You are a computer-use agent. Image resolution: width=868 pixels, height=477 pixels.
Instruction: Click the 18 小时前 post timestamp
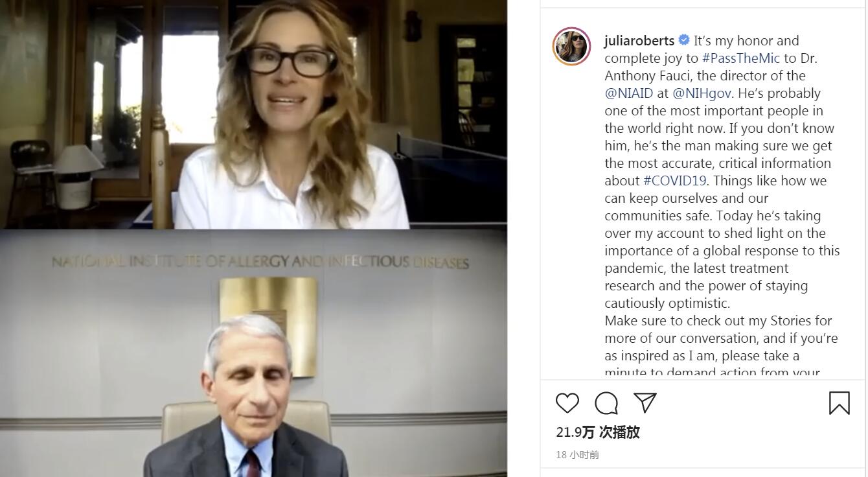point(577,455)
